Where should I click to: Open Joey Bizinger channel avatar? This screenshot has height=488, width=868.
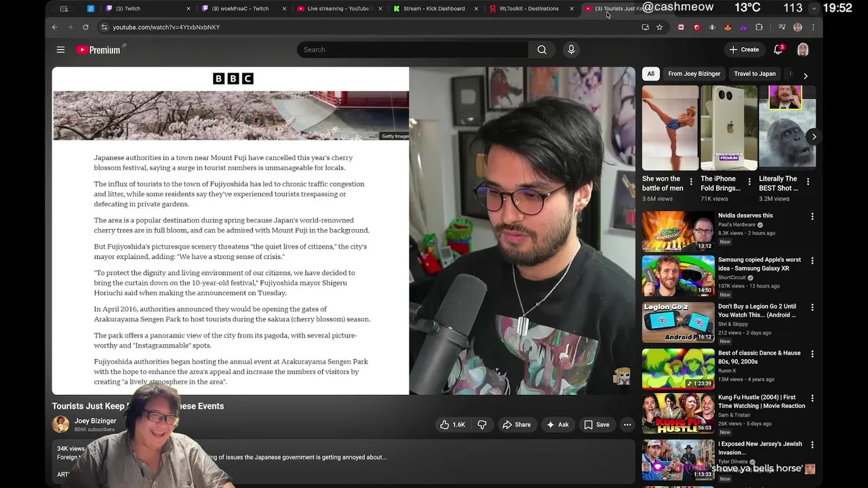[61, 424]
